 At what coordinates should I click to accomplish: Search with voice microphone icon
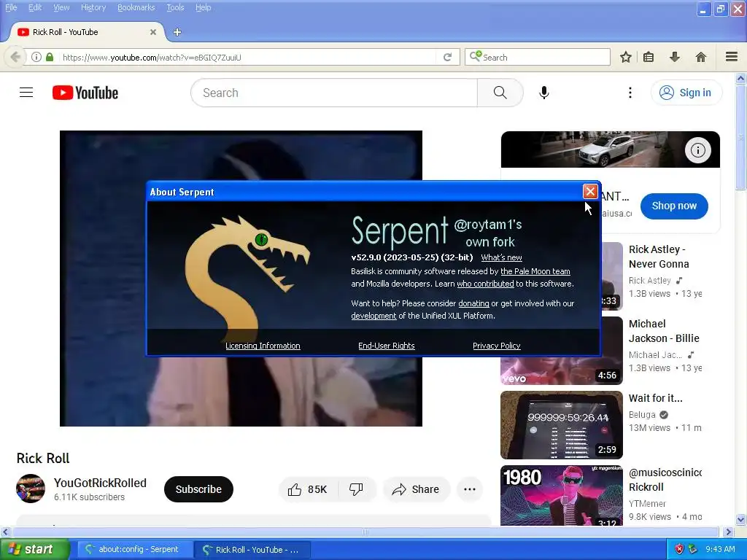tap(543, 93)
